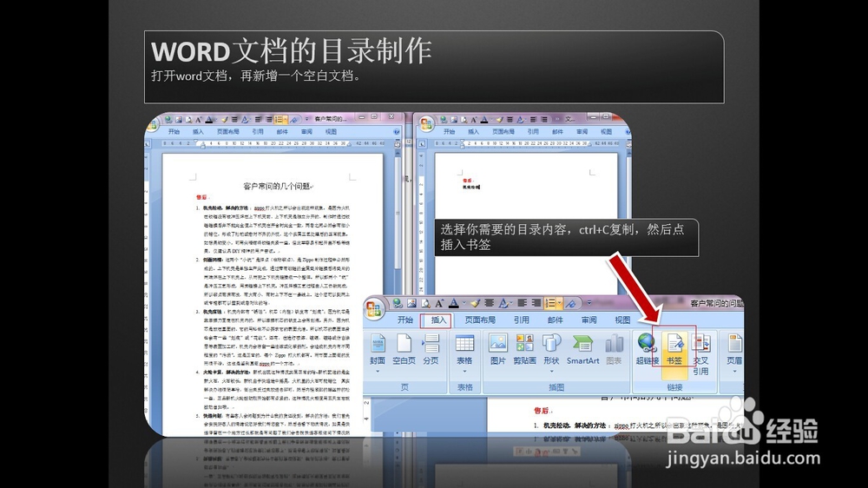This screenshot has height=488, width=868.
Task: Click highlighted numbering list icon in enlarged quick access toolbar
Action: click(550, 303)
